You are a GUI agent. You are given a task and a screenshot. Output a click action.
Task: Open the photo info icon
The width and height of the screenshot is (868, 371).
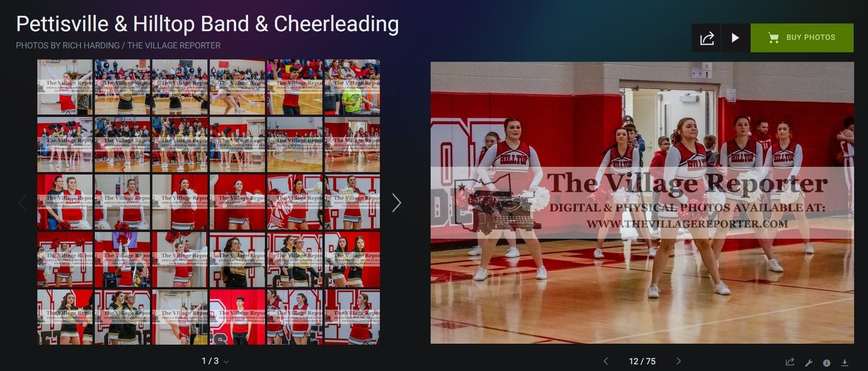coord(826,363)
